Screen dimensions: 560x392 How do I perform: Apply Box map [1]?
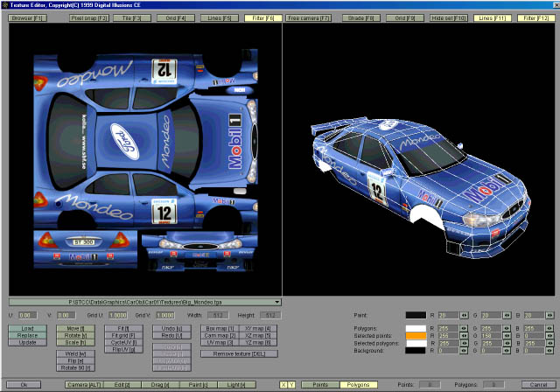click(220, 328)
